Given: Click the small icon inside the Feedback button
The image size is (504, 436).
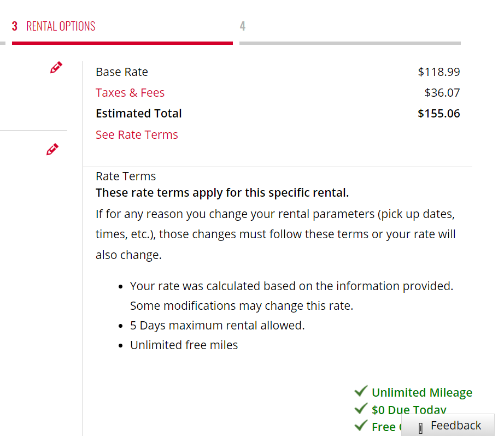Looking at the screenshot, I should (x=420, y=428).
